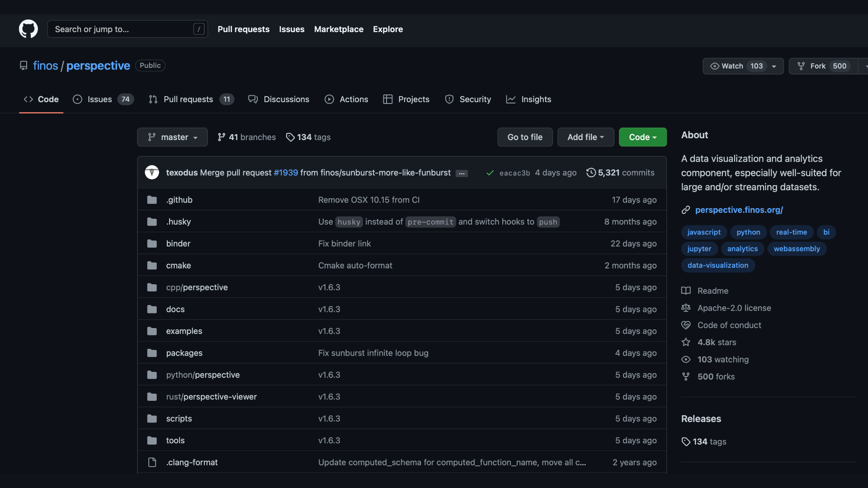Open the master branch dropdown
The image size is (868, 488).
(172, 137)
